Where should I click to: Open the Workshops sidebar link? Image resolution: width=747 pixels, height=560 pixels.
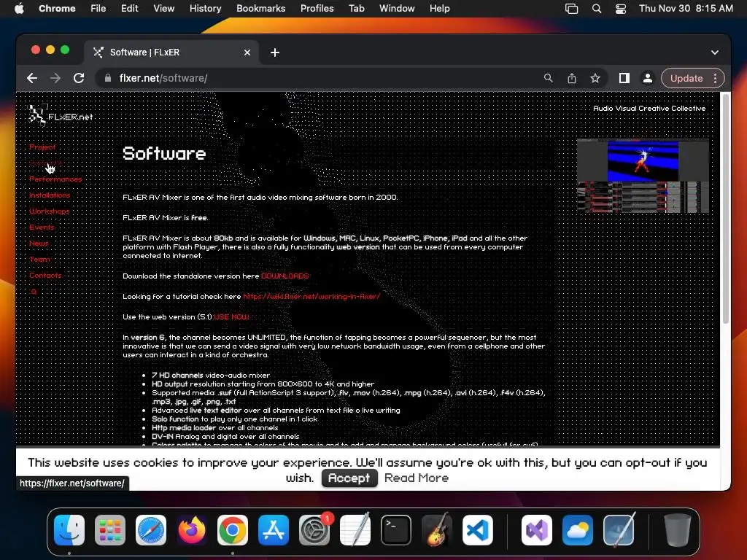(x=49, y=211)
